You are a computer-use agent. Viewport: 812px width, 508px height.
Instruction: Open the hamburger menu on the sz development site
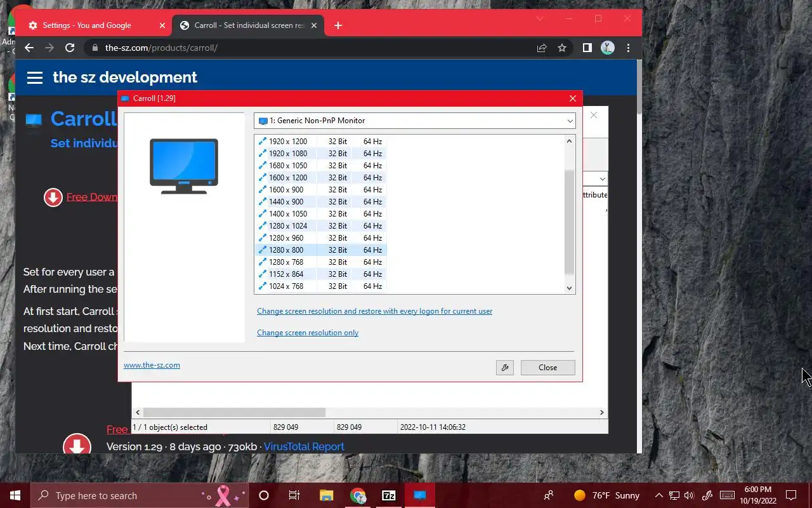click(x=35, y=77)
